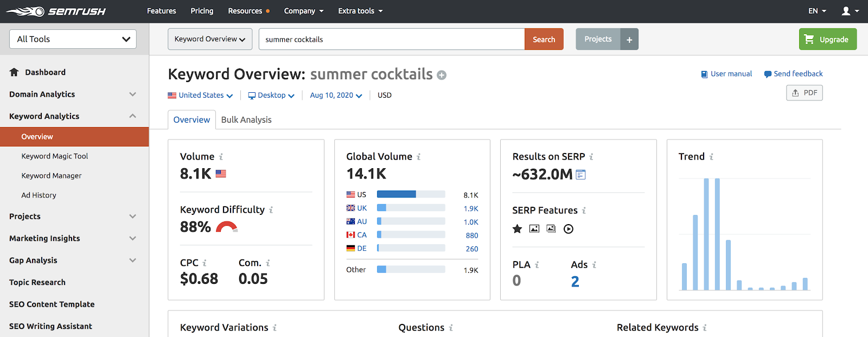Expand the Marketing Insights section
This screenshot has width=868, height=337.
point(73,238)
